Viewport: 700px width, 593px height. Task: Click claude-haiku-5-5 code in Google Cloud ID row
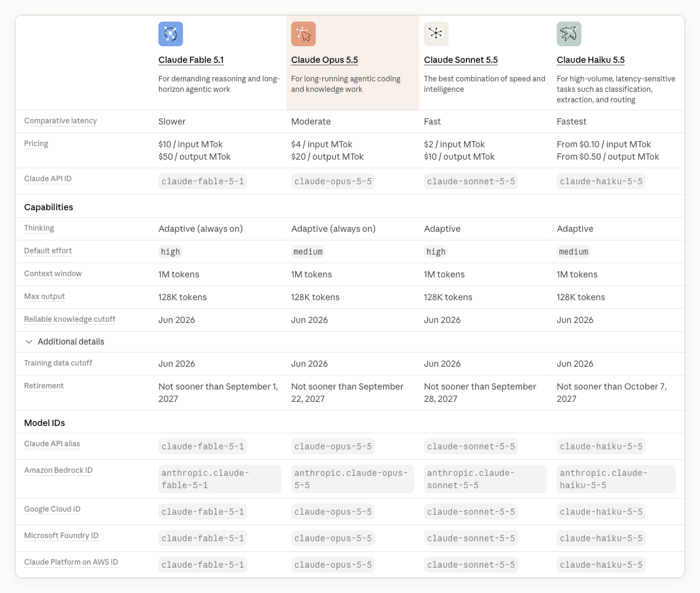tap(601, 512)
